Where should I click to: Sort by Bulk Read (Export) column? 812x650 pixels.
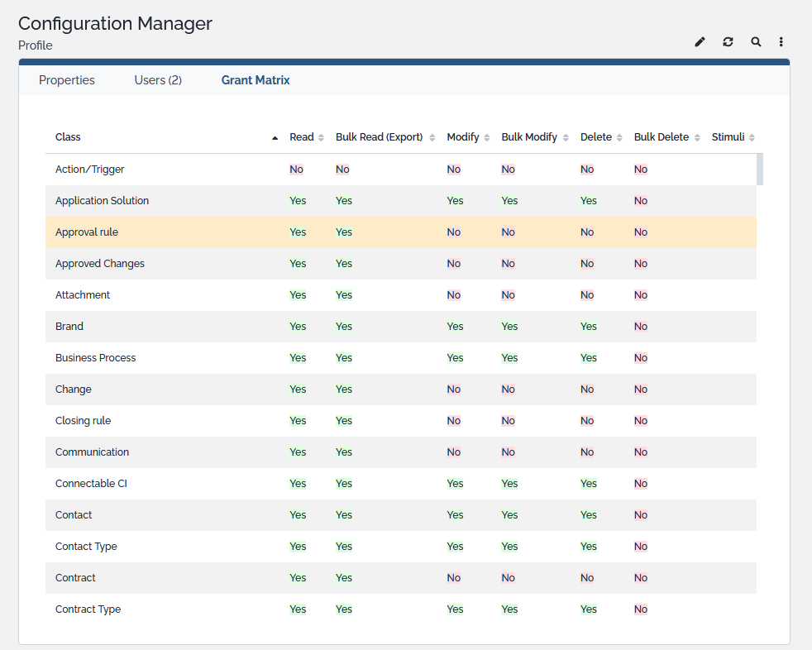coord(432,138)
